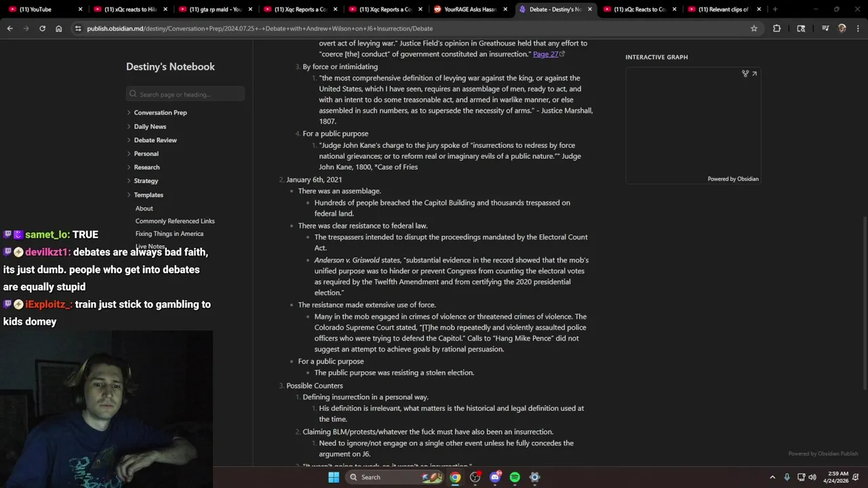The height and width of the screenshot is (488, 868).
Task: Open the Chrome profile avatar
Action: tap(842, 28)
